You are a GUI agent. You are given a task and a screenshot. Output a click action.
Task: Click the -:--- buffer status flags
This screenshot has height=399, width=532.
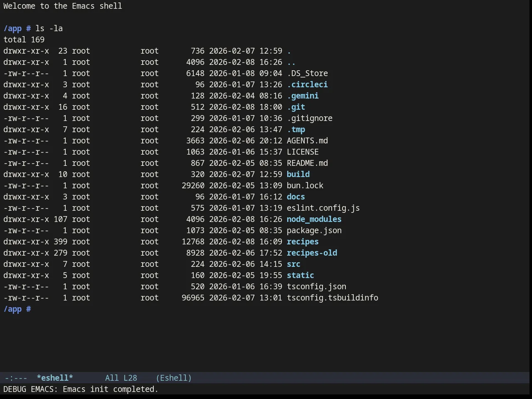tap(16, 378)
